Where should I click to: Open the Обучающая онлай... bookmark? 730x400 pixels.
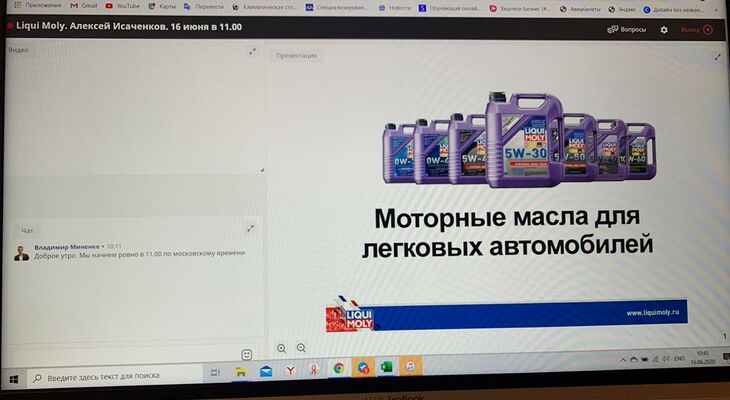click(x=452, y=8)
